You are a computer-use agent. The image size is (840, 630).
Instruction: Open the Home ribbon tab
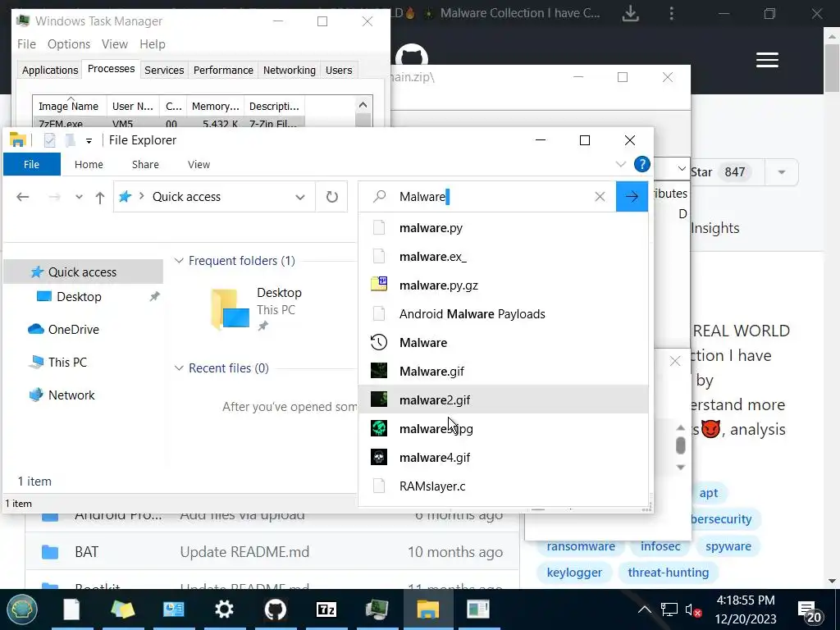tap(89, 164)
